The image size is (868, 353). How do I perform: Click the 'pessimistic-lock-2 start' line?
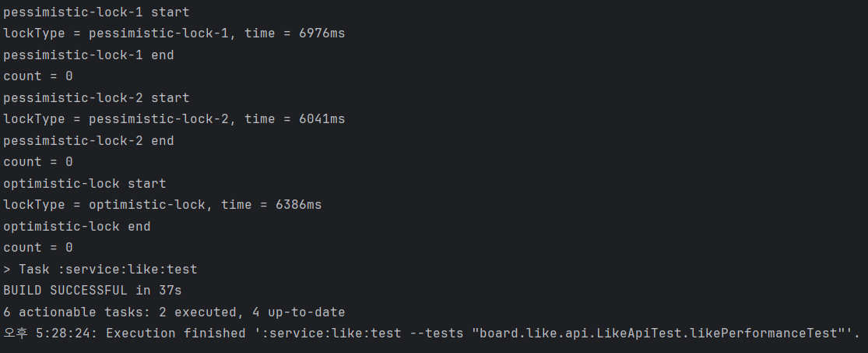tap(97, 98)
